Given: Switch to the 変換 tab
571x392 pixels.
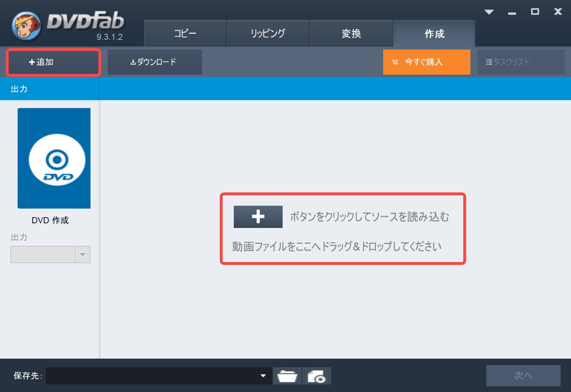Looking at the screenshot, I should point(351,33).
